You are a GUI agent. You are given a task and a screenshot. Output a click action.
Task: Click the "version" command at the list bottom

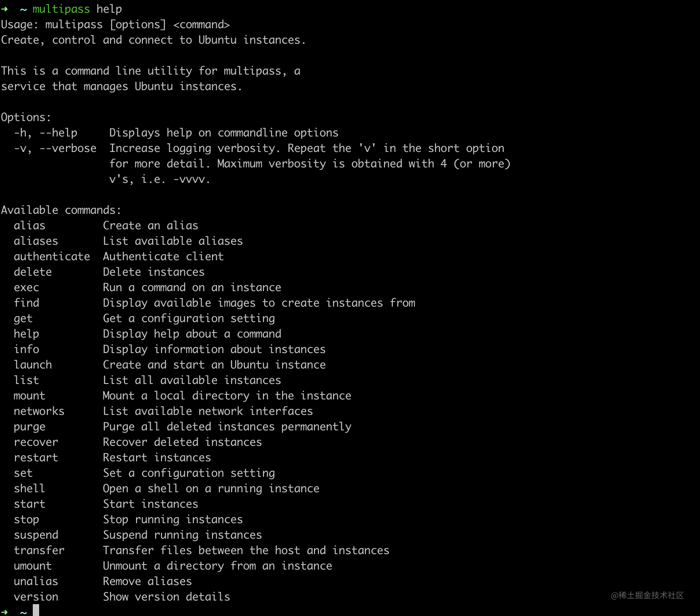tap(36, 597)
